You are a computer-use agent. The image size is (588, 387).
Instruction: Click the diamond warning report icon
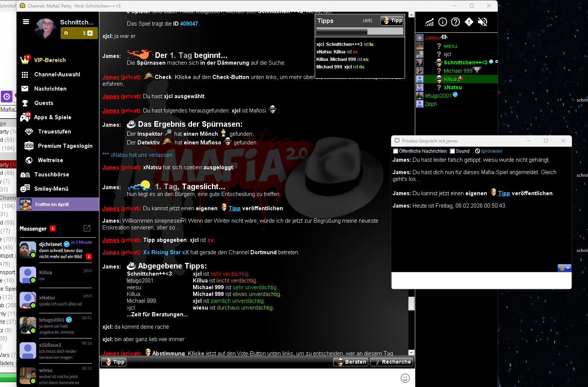[469, 22]
